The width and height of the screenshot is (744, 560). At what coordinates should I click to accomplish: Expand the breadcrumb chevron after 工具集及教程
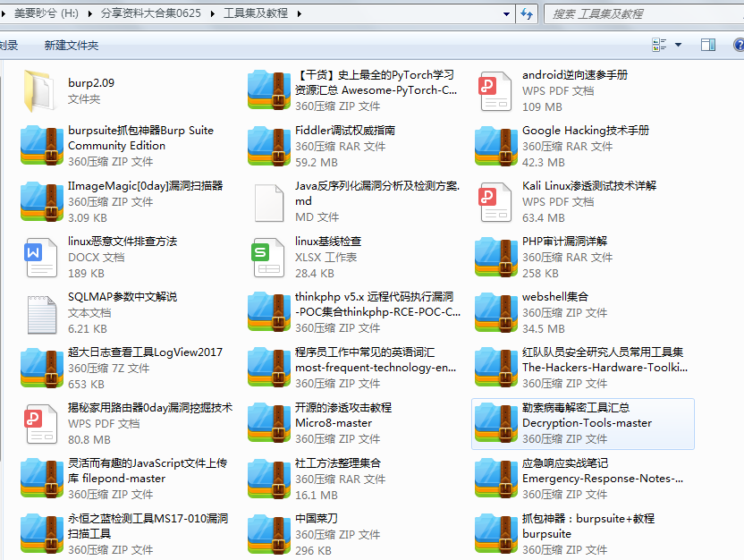tap(298, 14)
